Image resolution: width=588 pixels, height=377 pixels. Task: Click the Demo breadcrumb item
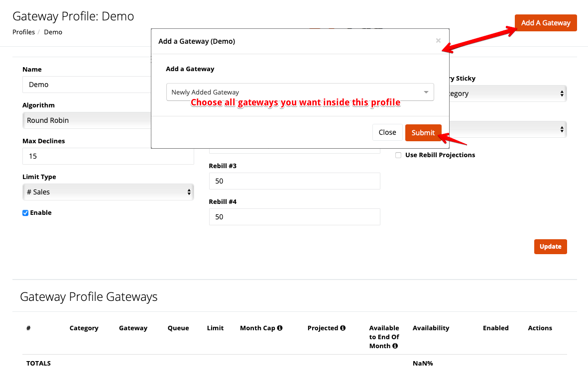click(x=53, y=32)
